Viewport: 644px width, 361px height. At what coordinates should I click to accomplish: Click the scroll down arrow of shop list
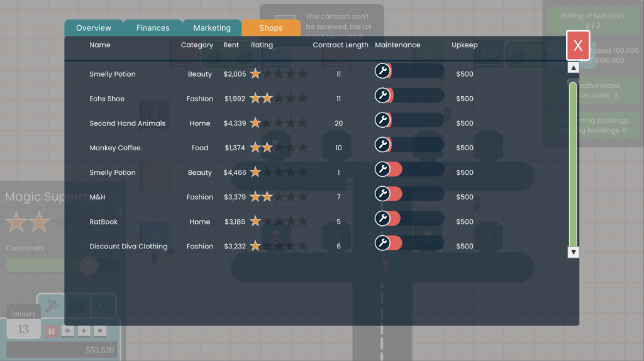(573, 252)
